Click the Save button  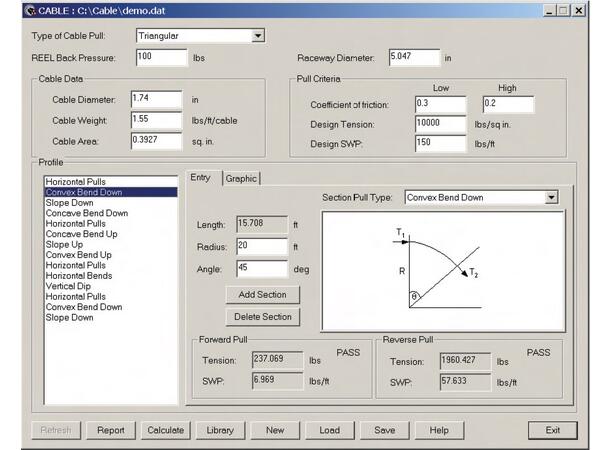coord(385,430)
